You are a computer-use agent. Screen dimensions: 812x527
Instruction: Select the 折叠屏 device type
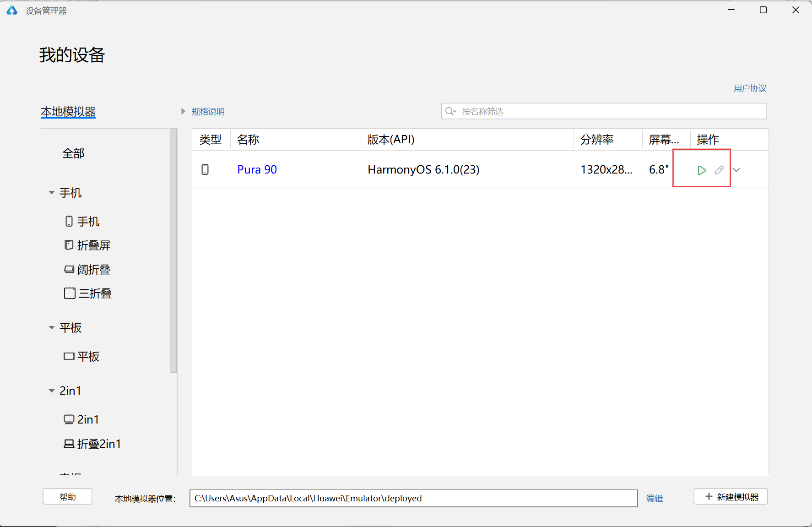click(87, 245)
